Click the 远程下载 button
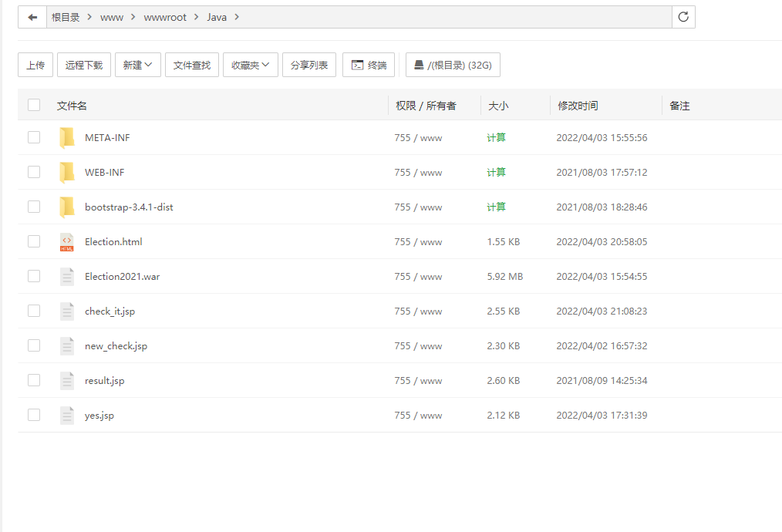The height and width of the screenshot is (532, 782). (x=84, y=65)
